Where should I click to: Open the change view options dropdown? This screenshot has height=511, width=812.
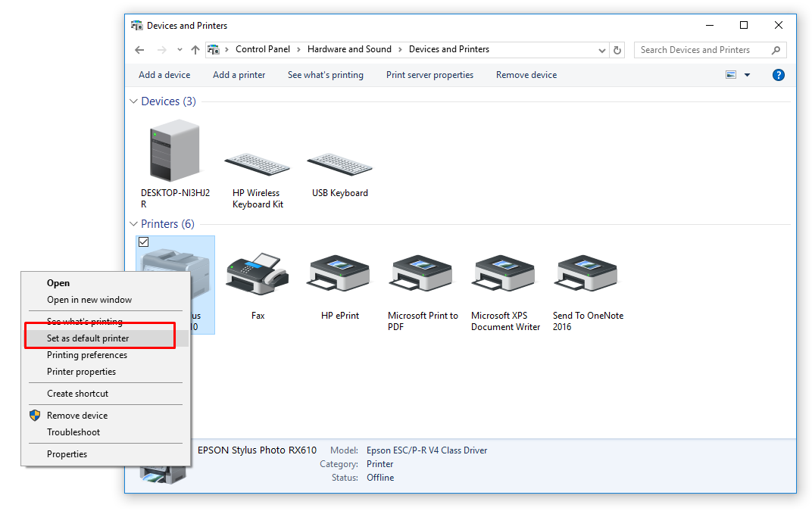tap(747, 75)
